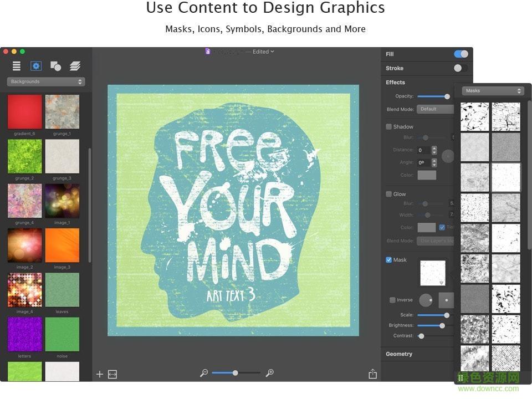Open the Masks category dropdown
The image size is (532, 399).
pyautogui.click(x=494, y=91)
